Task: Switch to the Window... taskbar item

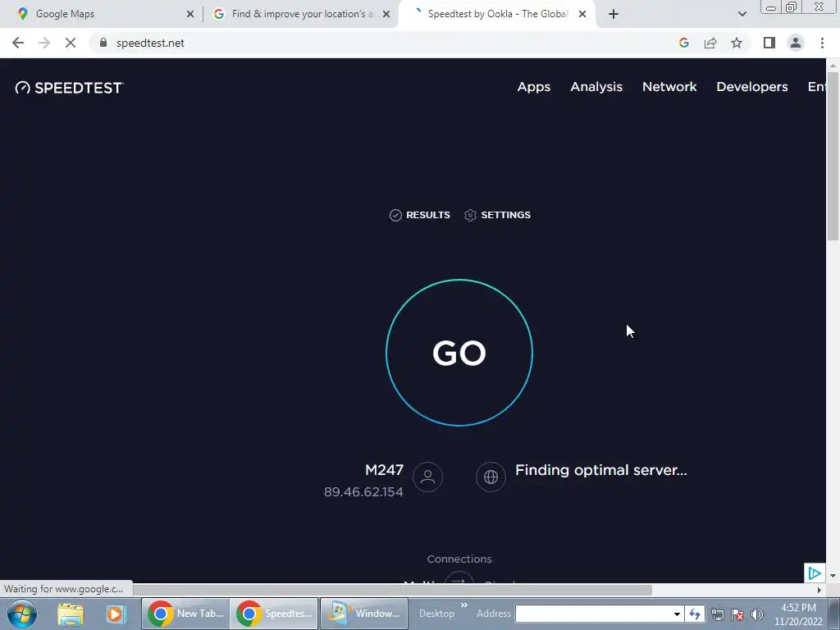Action: click(x=363, y=614)
